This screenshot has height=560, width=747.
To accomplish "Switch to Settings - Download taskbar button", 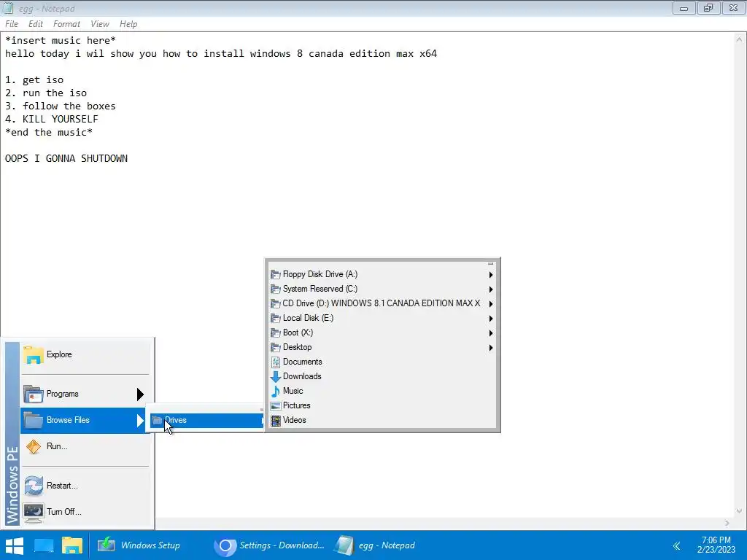I will click(270, 545).
